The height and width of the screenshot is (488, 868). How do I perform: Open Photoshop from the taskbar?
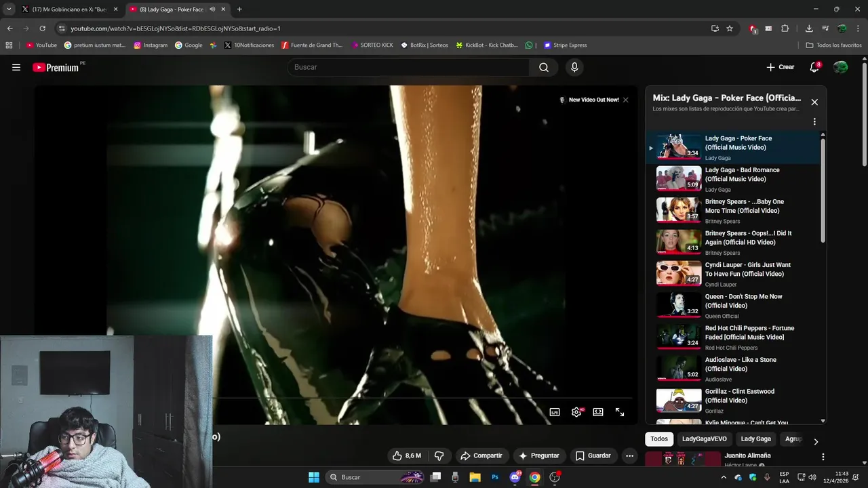495,477
